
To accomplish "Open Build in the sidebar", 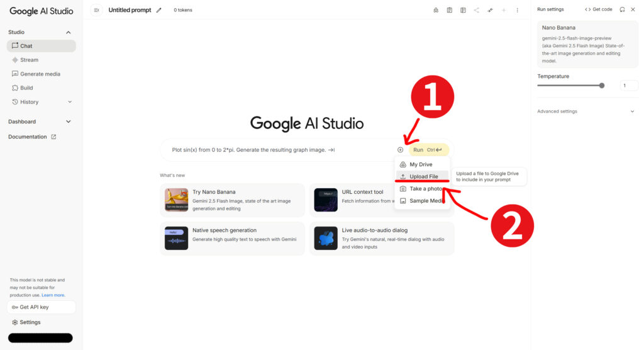I will point(41,87).
